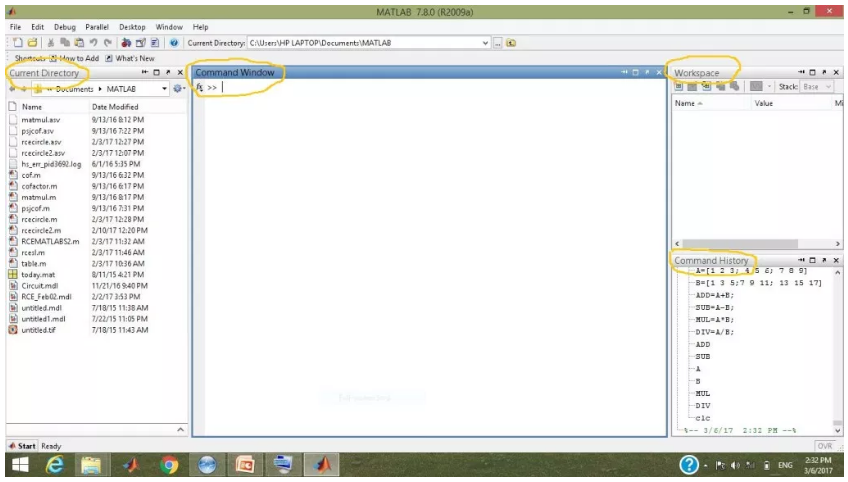This screenshot has width=848, height=482.
Task: Click Import data icon in Workspace
Action: [x=706, y=87]
